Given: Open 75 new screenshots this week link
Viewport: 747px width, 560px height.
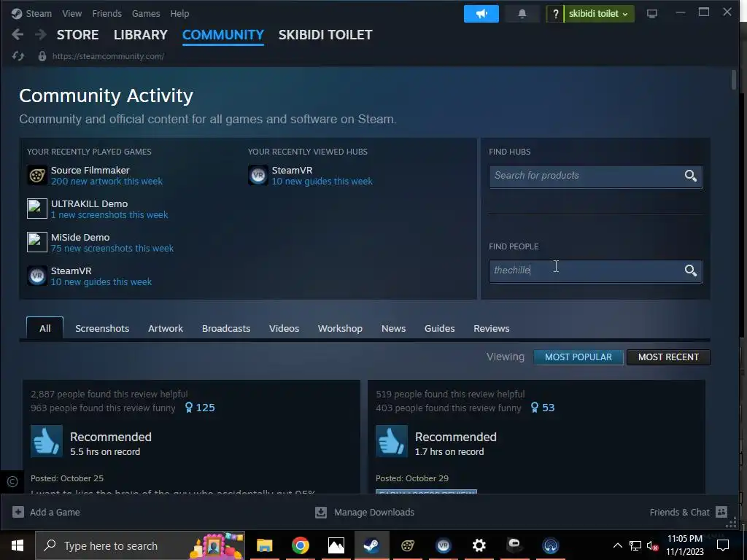Looking at the screenshot, I should coord(112,249).
